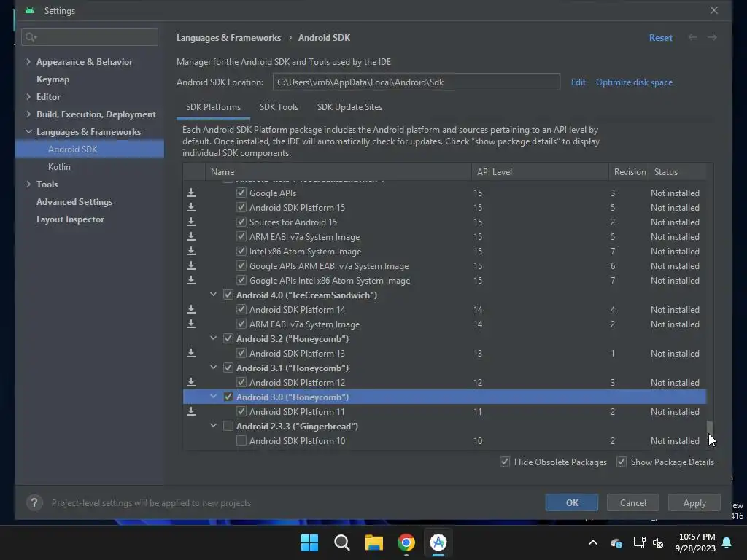Open Layout Inspector settings
The width and height of the screenshot is (747, 560).
70,219
